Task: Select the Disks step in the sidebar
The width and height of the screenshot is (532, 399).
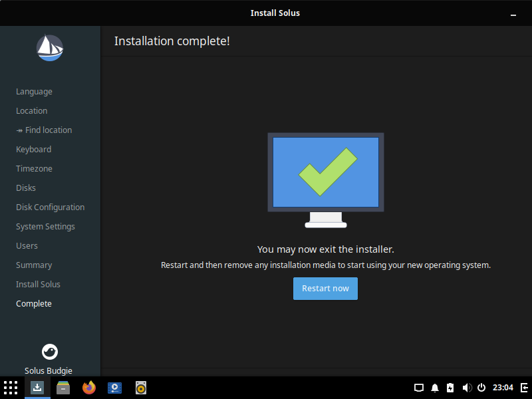Action: 26,188
